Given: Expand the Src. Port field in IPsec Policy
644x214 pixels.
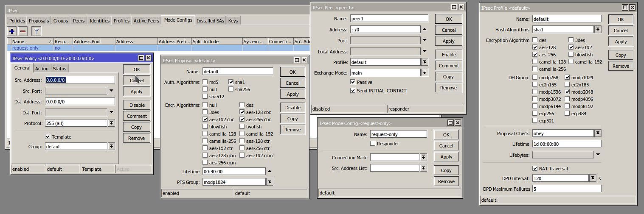Looking at the screenshot, I should coord(111,91).
